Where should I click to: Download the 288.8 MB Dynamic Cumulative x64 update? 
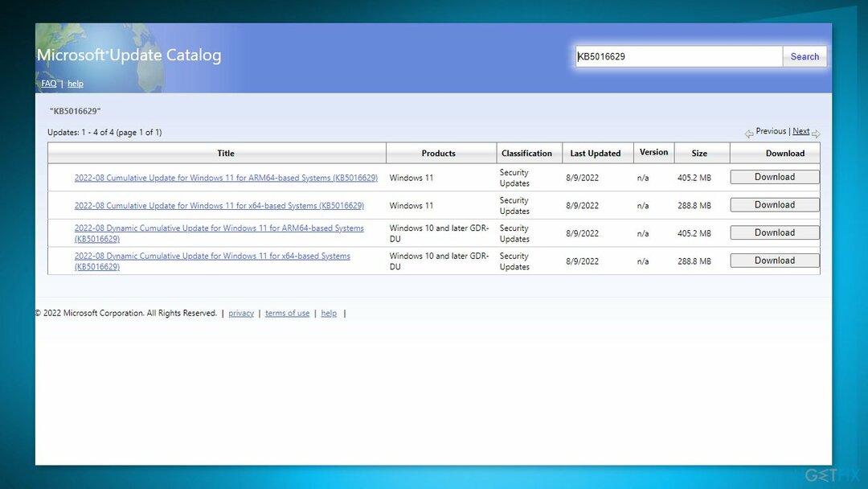pos(774,261)
